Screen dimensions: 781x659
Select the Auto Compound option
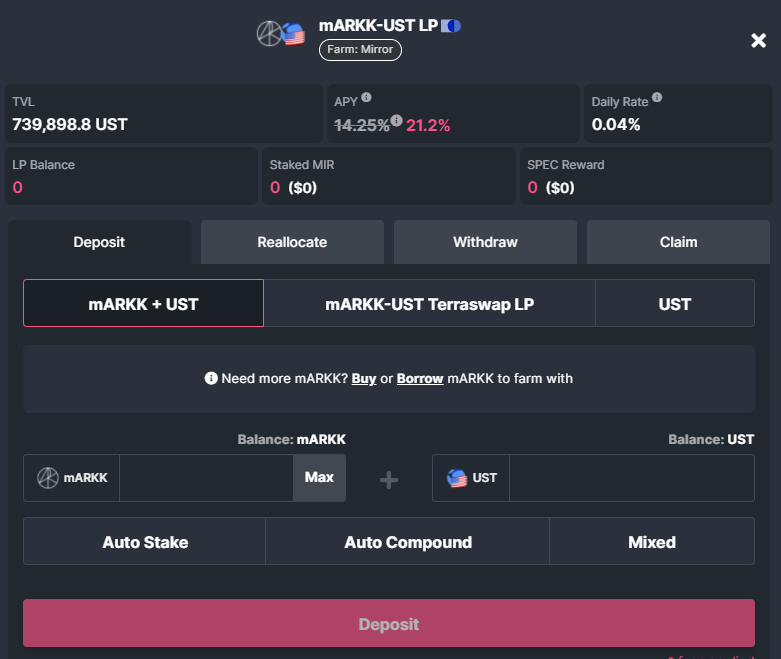408,542
